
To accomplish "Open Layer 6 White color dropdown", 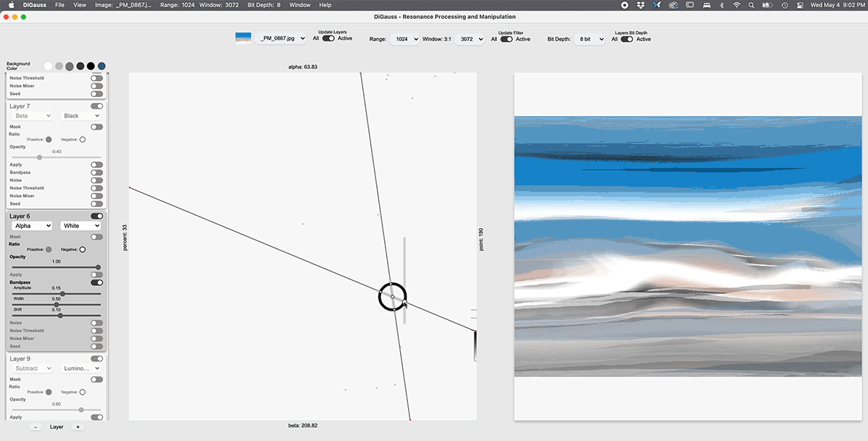I will [80, 226].
